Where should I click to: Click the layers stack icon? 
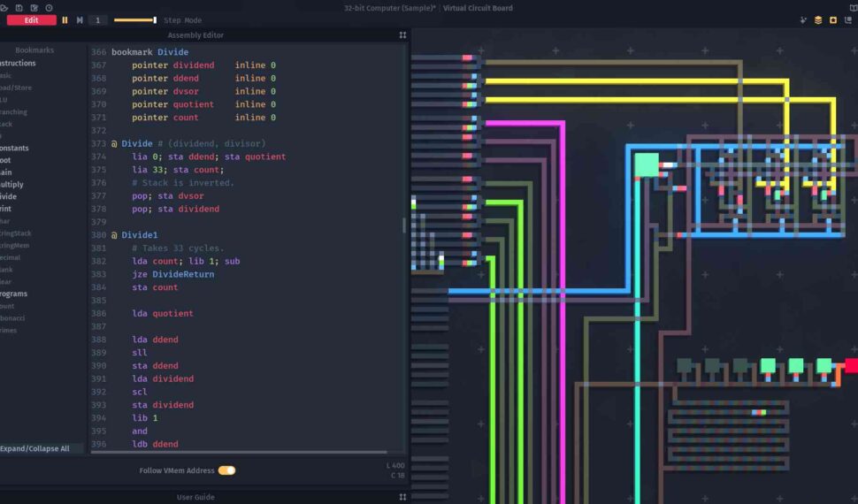tap(818, 20)
